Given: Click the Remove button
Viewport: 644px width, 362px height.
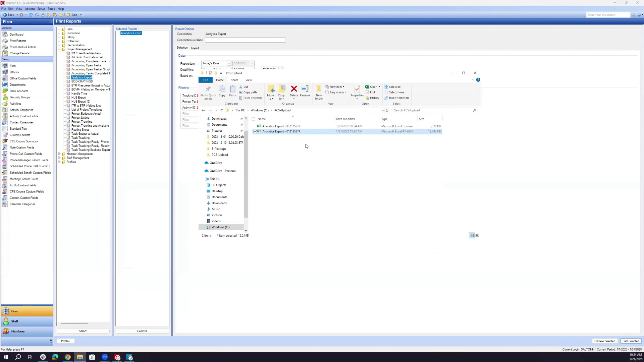Looking at the screenshot, I should point(142,331).
